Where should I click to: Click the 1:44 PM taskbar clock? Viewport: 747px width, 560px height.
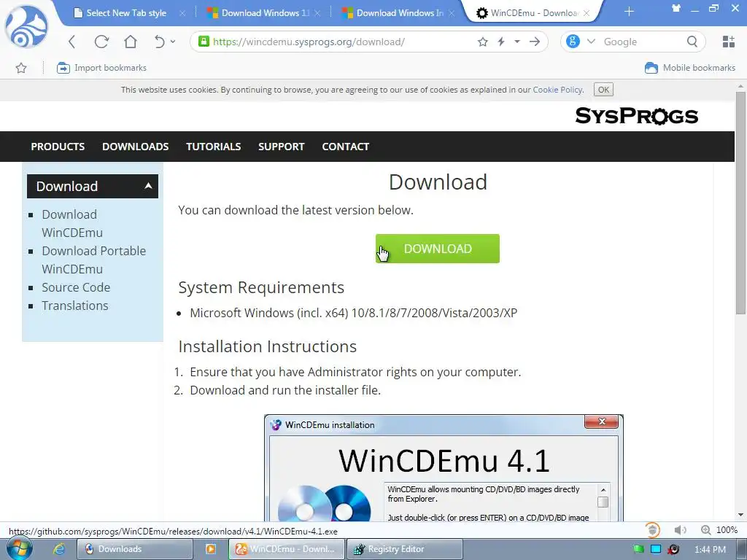pos(710,549)
